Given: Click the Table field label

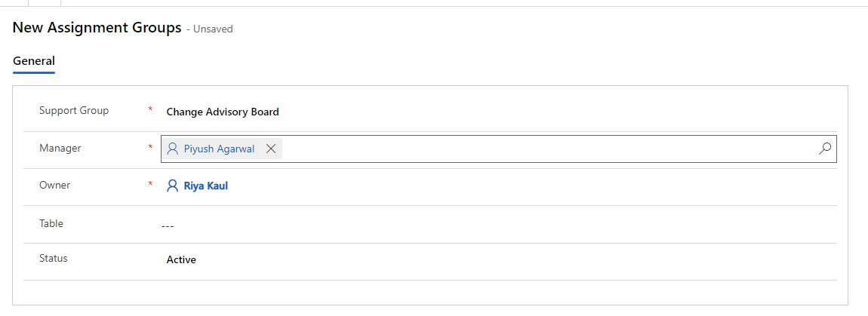Looking at the screenshot, I should click(51, 223).
